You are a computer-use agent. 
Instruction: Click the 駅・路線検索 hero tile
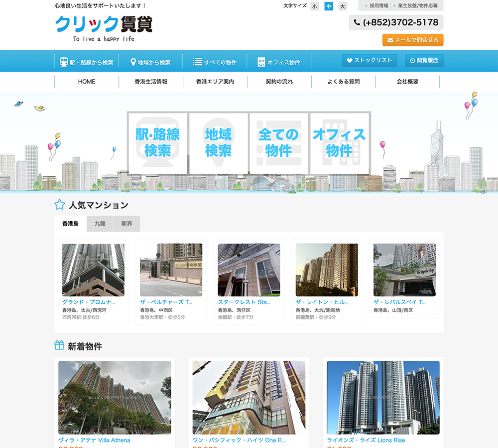(x=158, y=142)
